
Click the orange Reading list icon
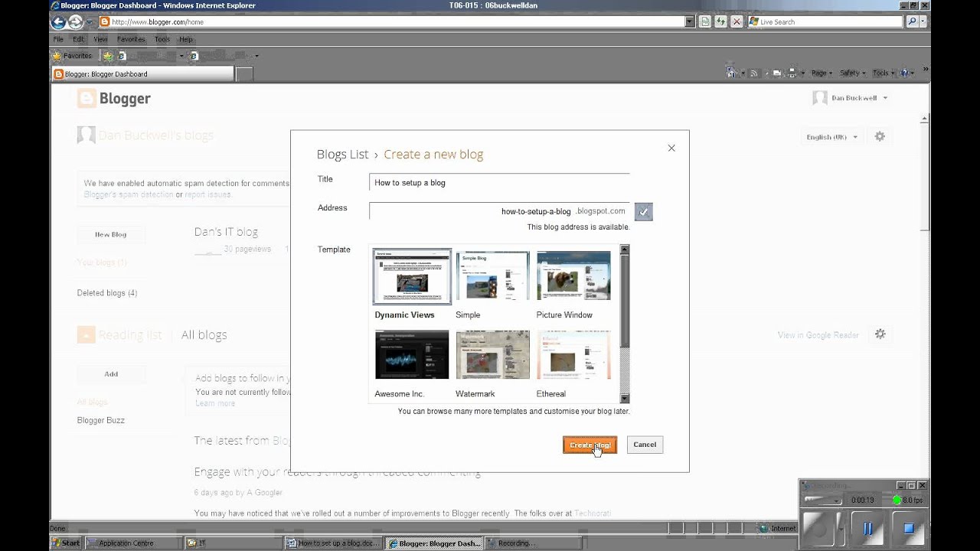pos(86,334)
